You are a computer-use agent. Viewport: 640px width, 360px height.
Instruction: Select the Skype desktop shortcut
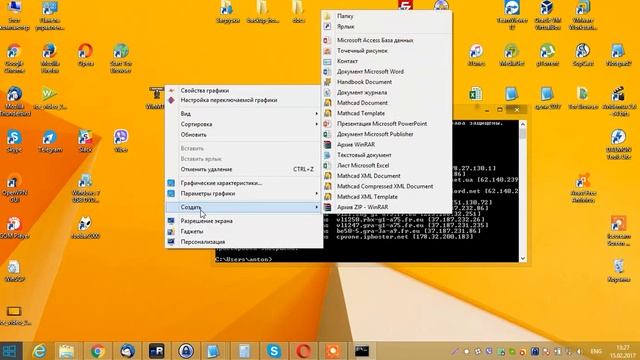pos(14,141)
